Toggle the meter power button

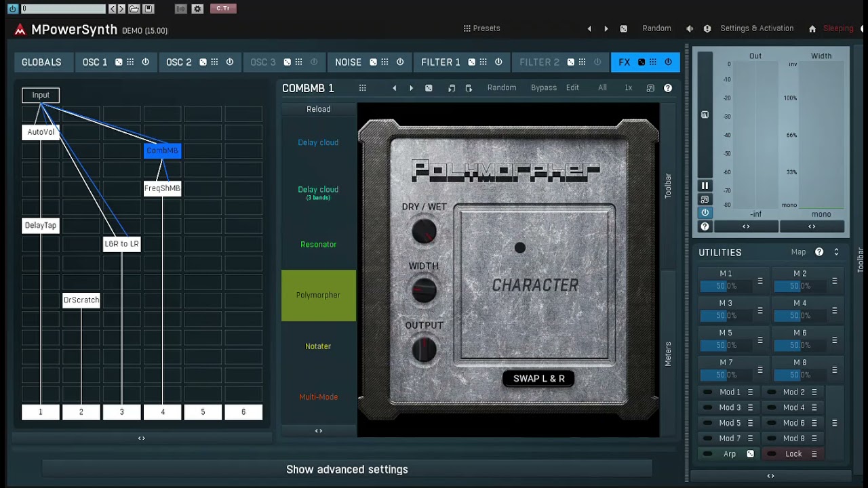coord(705,213)
